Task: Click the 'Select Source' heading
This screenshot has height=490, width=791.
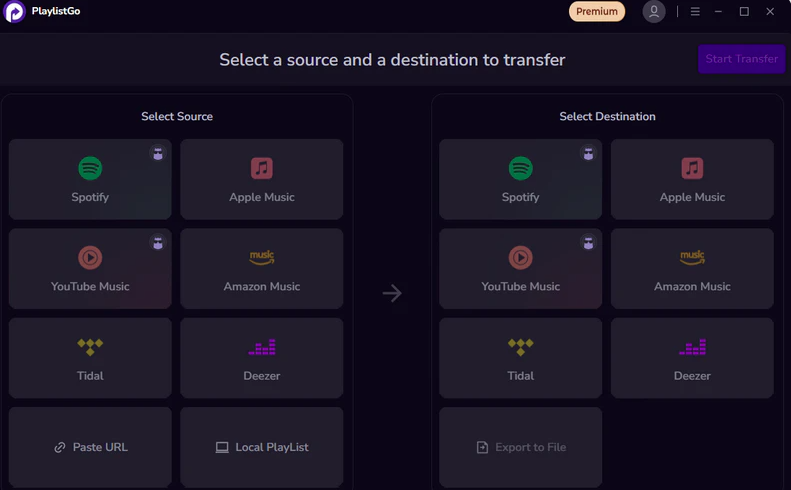Action: pyautogui.click(x=177, y=117)
